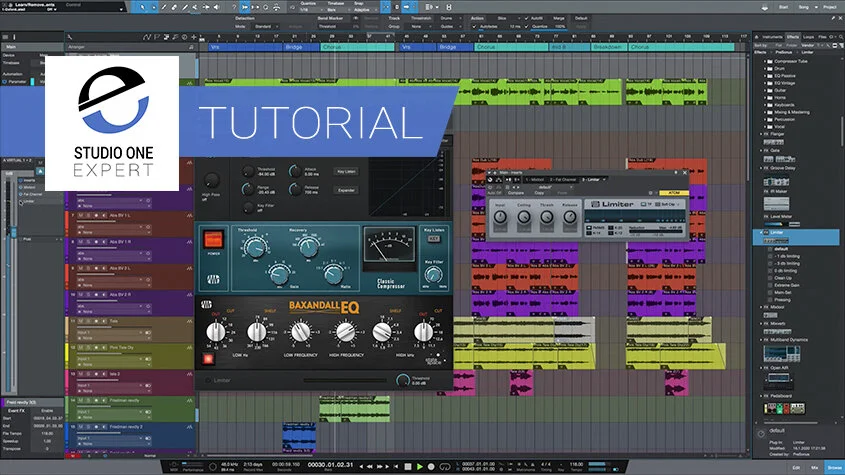Open the Quantize value dropdown
The image size is (845, 475).
310,10
